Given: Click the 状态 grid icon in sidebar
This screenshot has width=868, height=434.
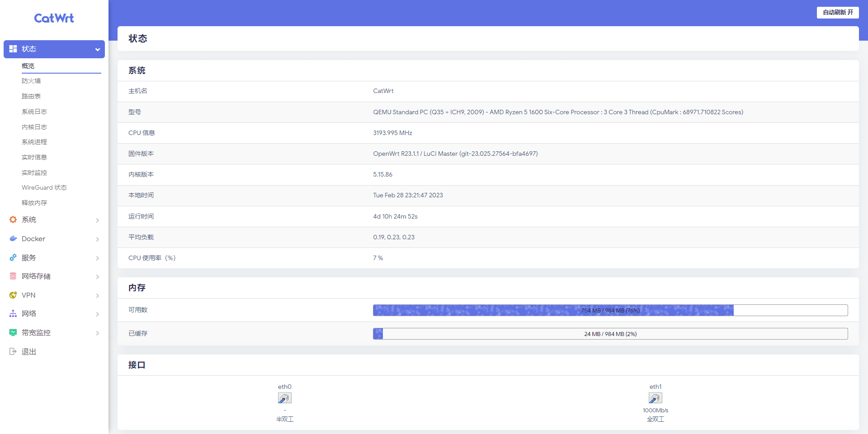Looking at the screenshot, I should pyautogui.click(x=13, y=49).
